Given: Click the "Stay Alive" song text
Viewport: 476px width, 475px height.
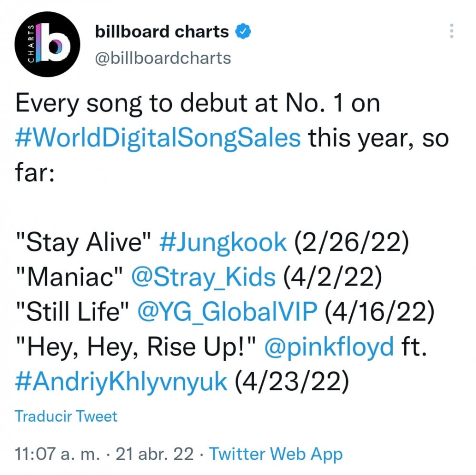Looking at the screenshot, I should tap(83, 243).
